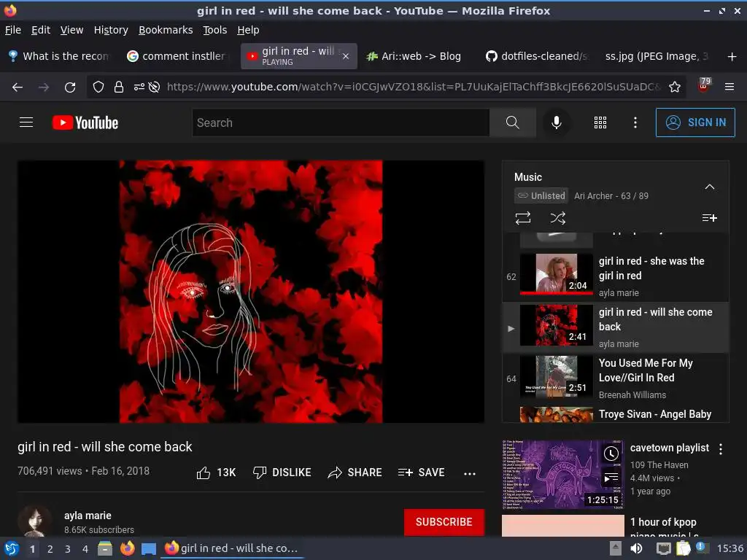The width and height of the screenshot is (747, 560).
Task: Click the browser URL address bar
Action: click(414, 87)
